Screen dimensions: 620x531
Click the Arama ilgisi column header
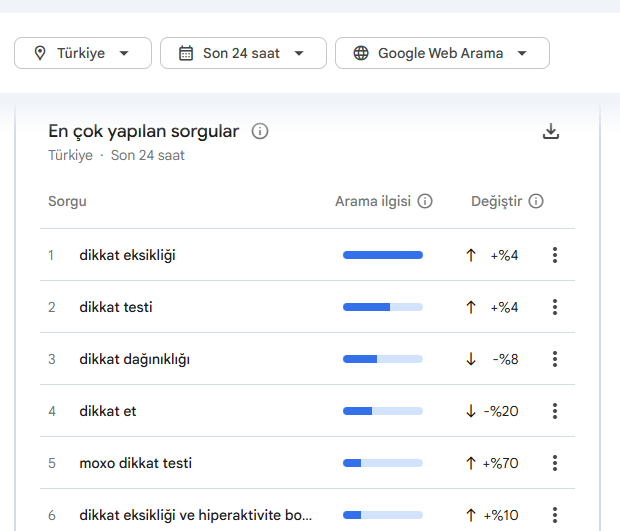pos(373,202)
